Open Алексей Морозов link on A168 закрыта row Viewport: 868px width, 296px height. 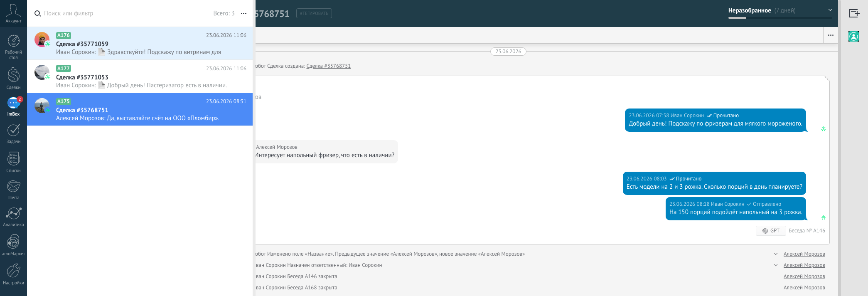click(x=804, y=288)
